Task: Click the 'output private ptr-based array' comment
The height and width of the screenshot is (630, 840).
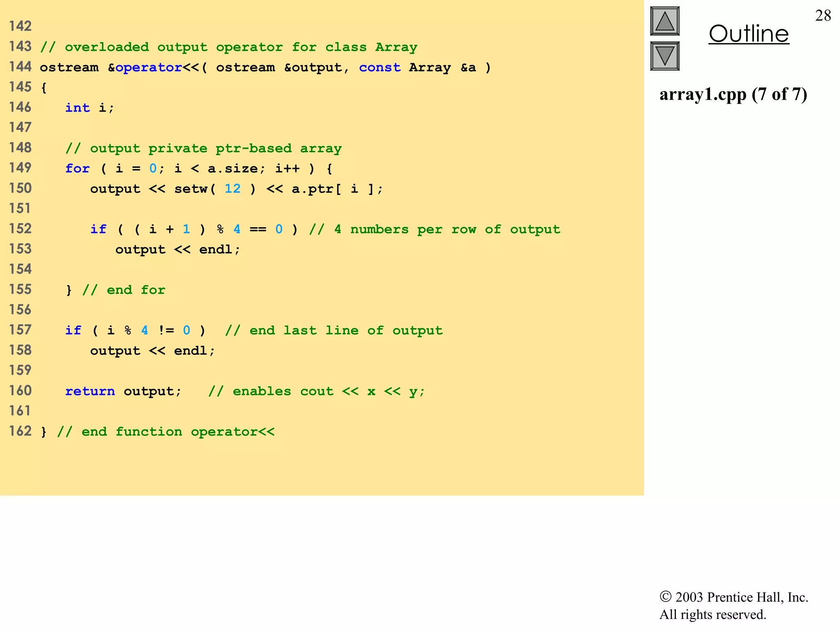Action: pos(203,148)
